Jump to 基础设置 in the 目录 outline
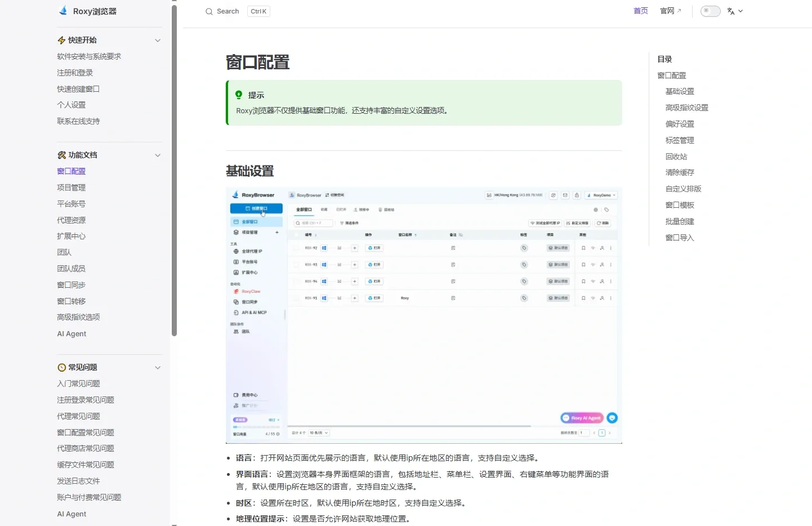The image size is (812, 526). pyautogui.click(x=680, y=92)
